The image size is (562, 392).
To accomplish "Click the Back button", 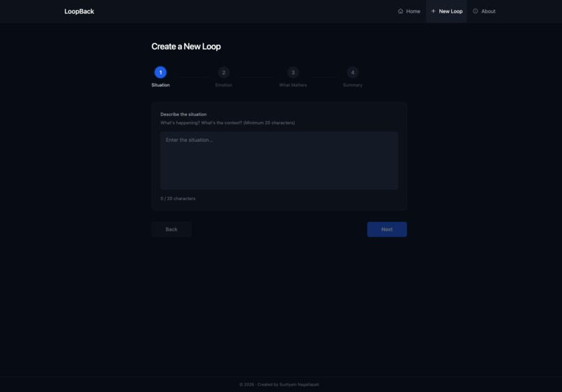I will tap(172, 229).
